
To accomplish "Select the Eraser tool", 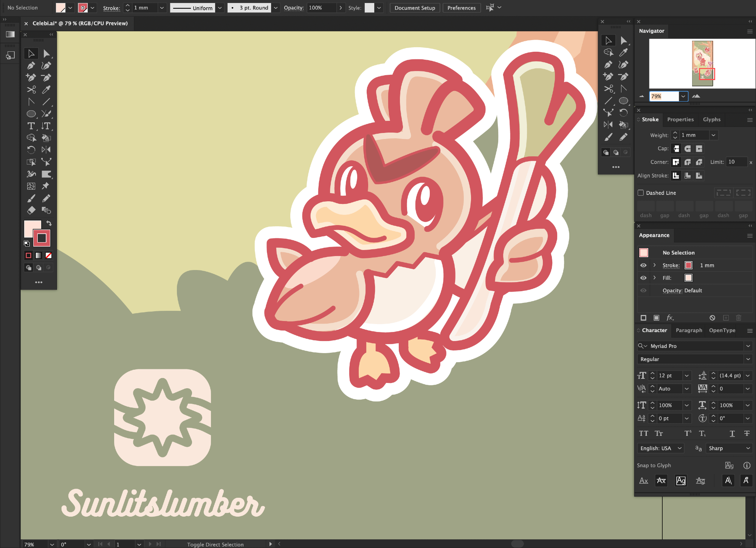I will [31, 210].
